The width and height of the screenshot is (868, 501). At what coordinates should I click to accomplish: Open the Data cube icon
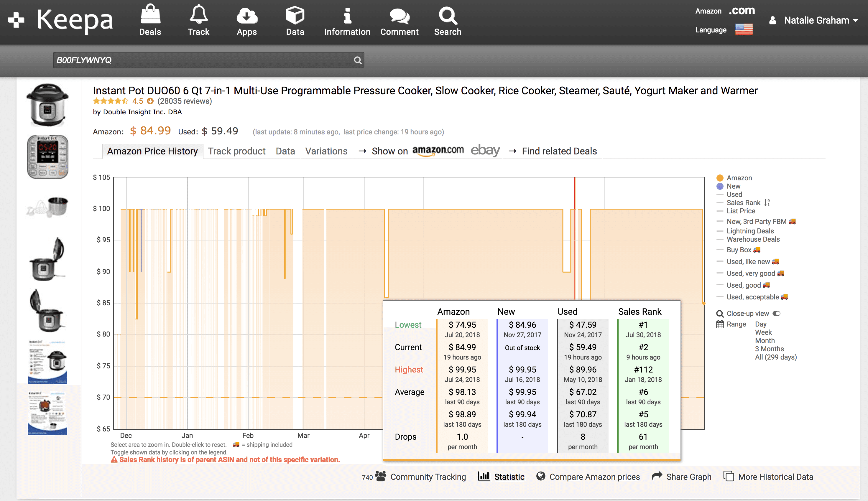295,15
